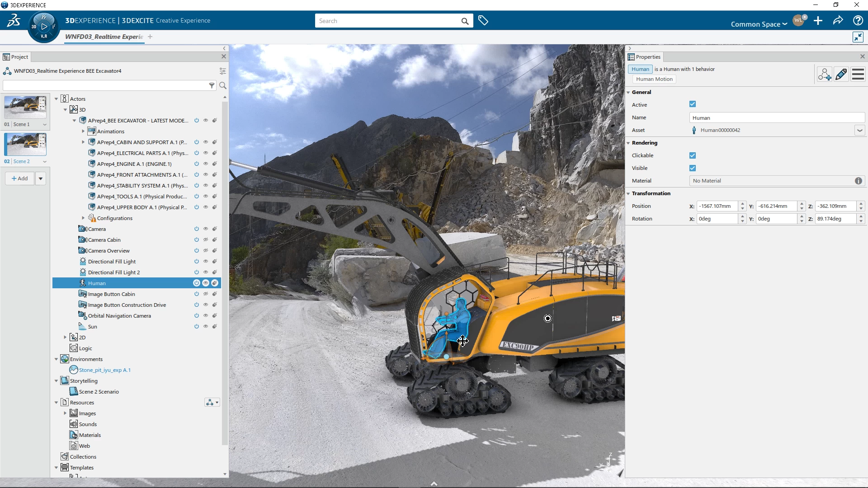868x488 pixels.
Task: Uncheck the Clickable checkbox under Rendering
Action: [693, 155]
